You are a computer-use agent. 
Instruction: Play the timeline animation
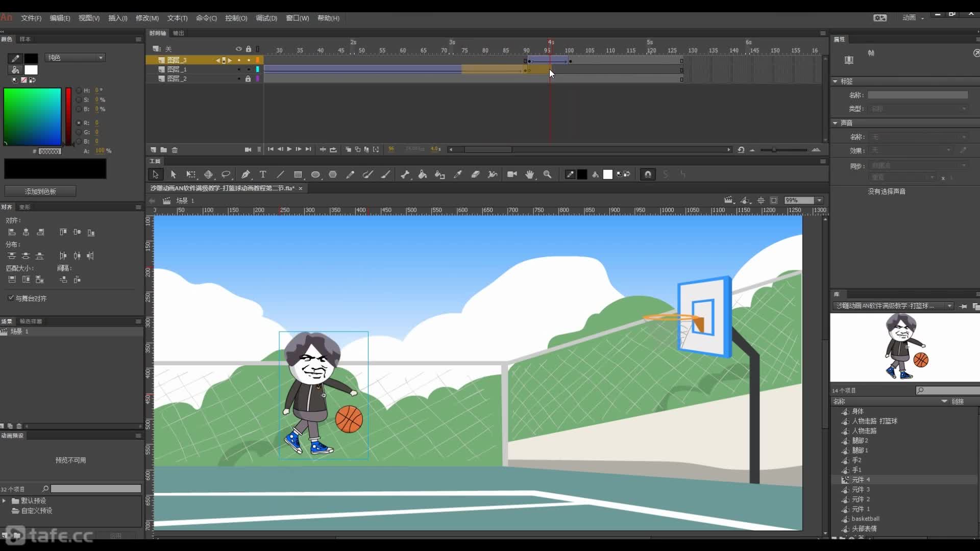[289, 149]
